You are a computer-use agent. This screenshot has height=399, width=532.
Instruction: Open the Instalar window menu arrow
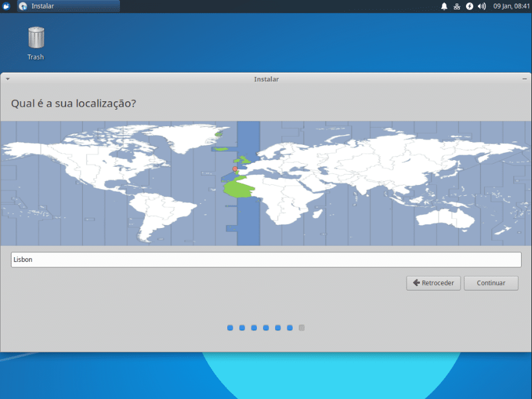[x=7, y=79]
